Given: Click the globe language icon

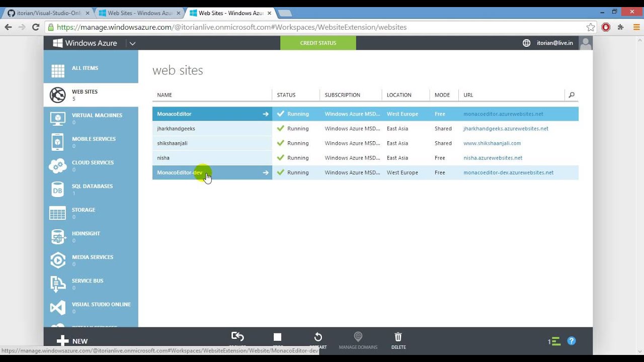Looking at the screenshot, I should (526, 43).
